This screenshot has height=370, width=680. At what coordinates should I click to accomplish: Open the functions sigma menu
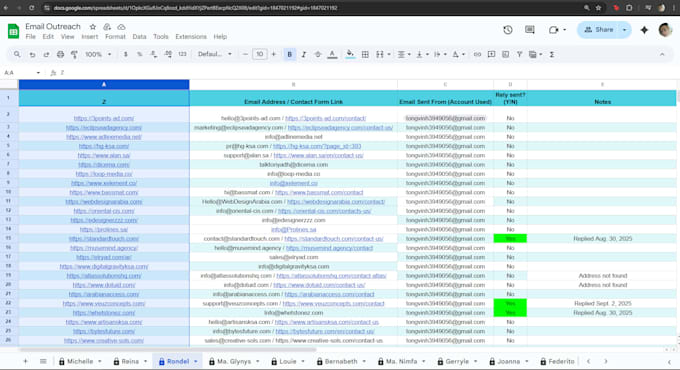click(x=552, y=54)
